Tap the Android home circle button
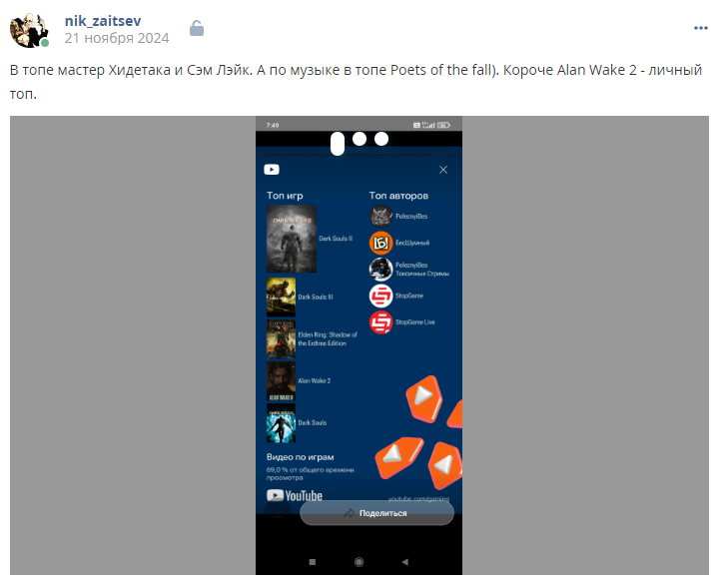The height and width of the screenshot is (588, 722). 360,562
